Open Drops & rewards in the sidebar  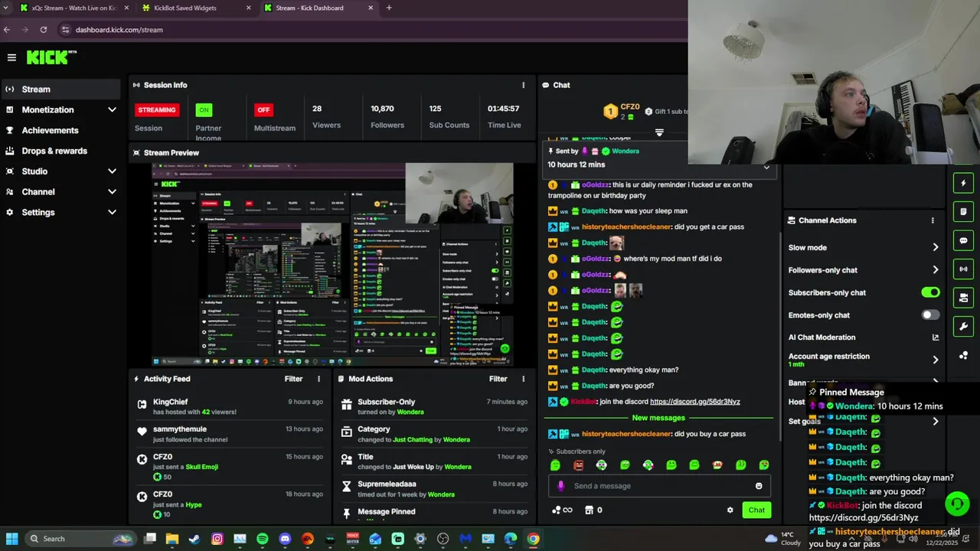click(60, 151)
